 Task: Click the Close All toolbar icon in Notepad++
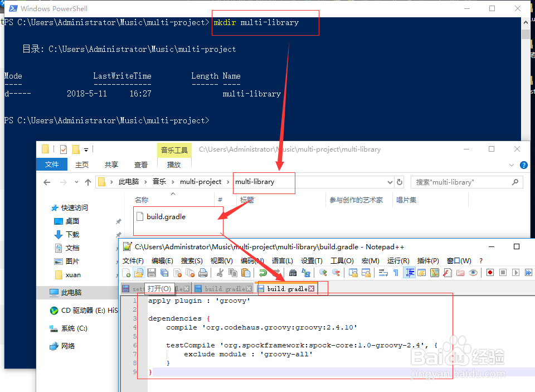click(190, 273)
